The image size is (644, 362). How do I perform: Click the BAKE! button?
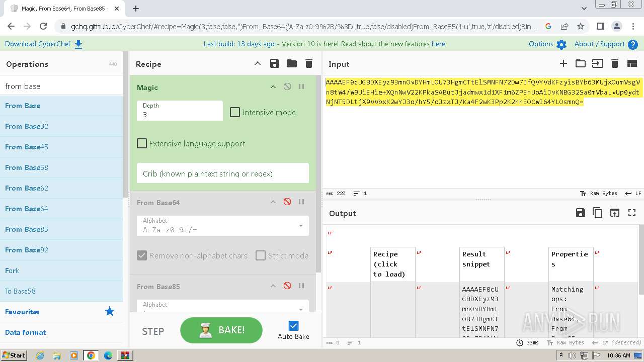click(x=221, y=330)
